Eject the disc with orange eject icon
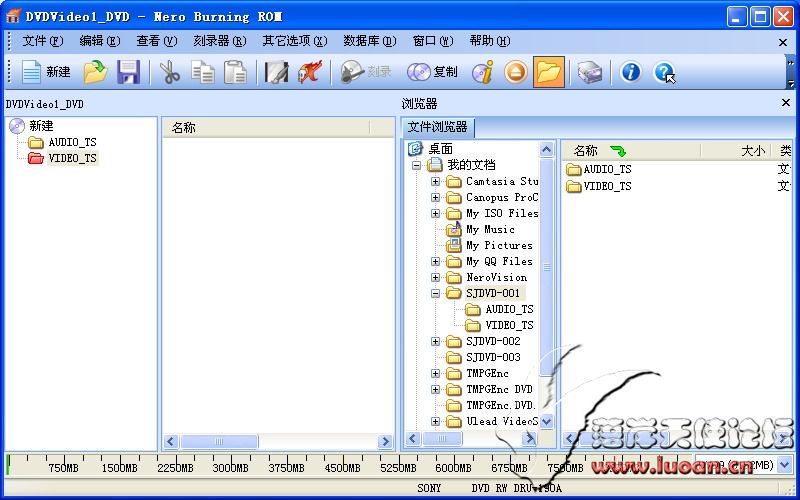 [x=515, y=72]
